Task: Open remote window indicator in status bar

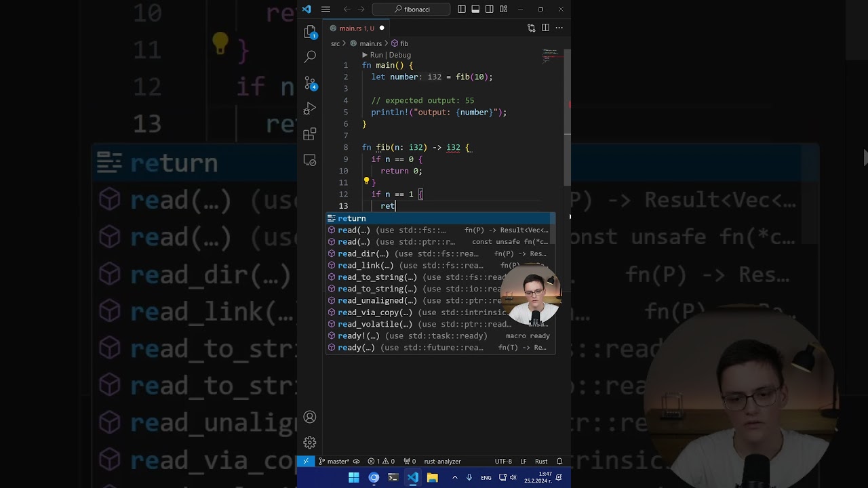Action: (x=306, y=461)
